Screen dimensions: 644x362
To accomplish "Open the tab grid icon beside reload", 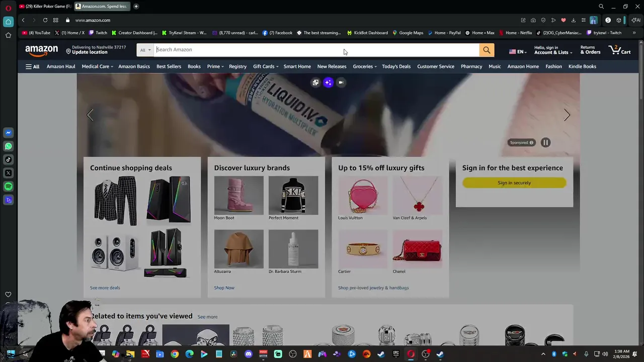I will tap(55, 20).
